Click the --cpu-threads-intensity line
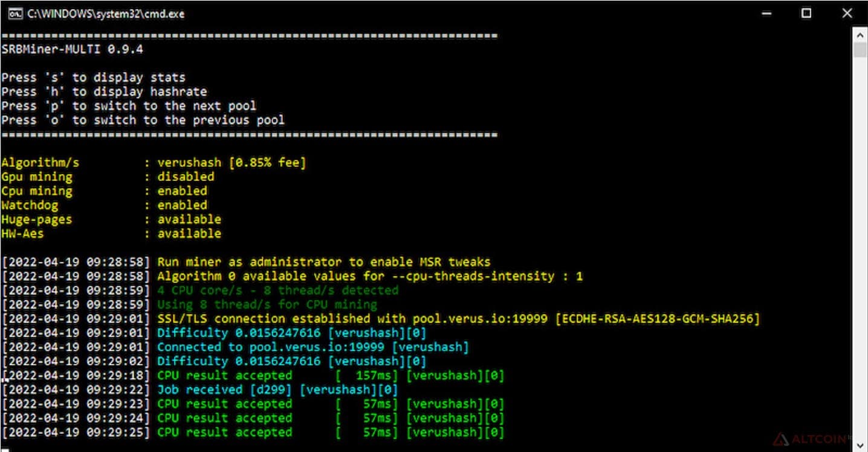 [x=292, y=277]
